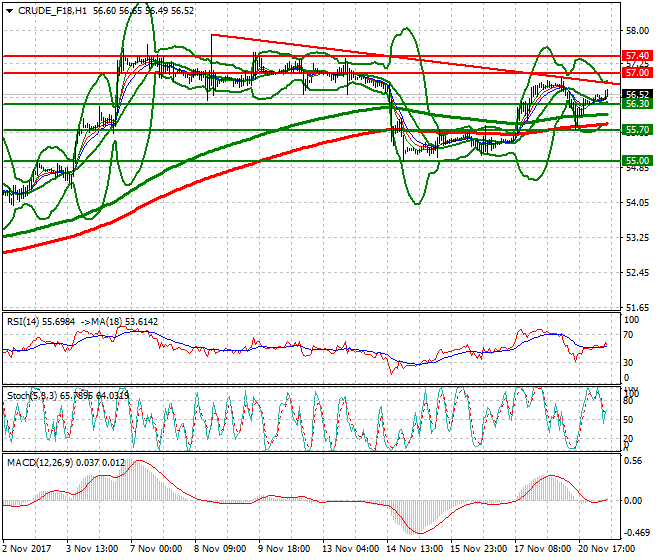Viewport: 660px width, 560px height.
Task: Click the current price marker 56.52
Action: point(636,94)
